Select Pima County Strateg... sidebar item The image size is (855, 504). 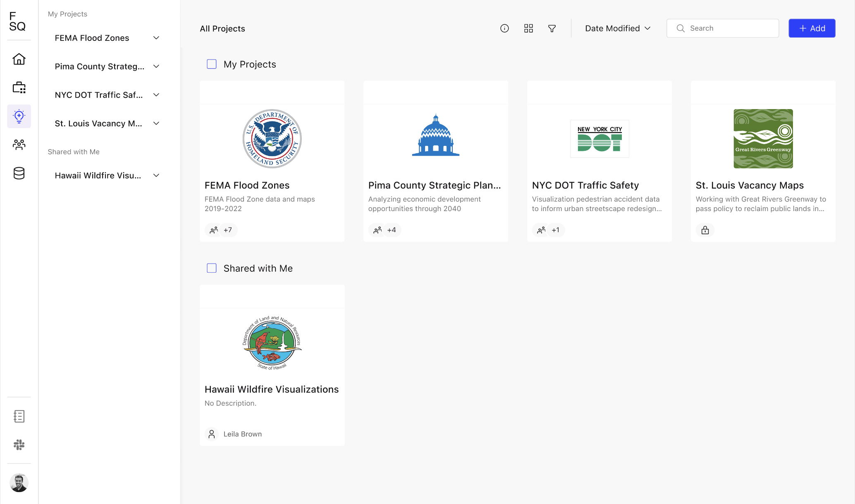pyautogui.click(x=100, y=67)
